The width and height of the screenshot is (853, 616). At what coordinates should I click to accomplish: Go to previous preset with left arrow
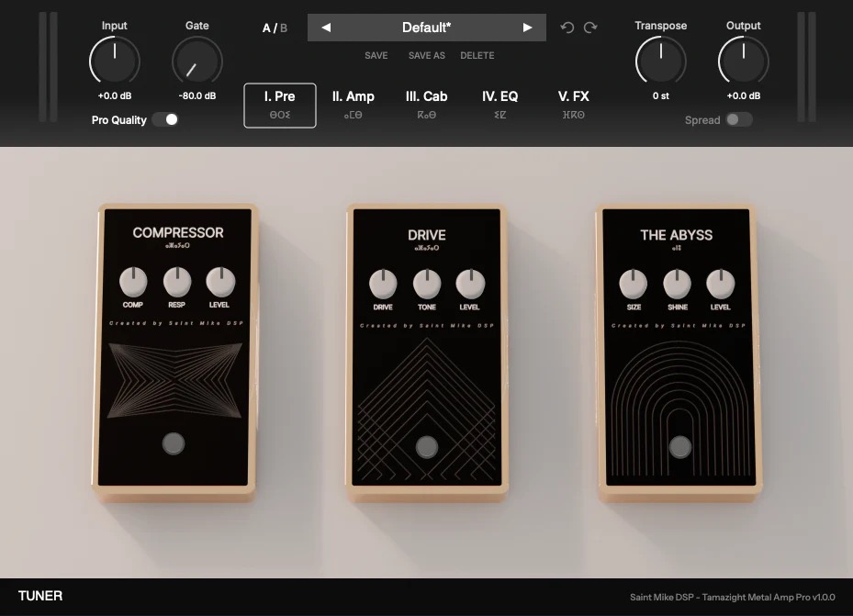tap(326, 28)
